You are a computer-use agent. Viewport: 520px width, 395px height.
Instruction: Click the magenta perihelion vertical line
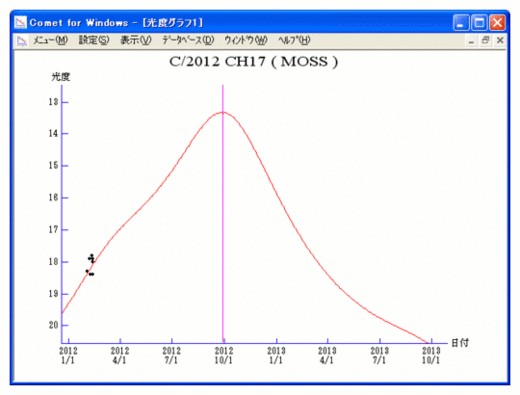coord(223,213)
